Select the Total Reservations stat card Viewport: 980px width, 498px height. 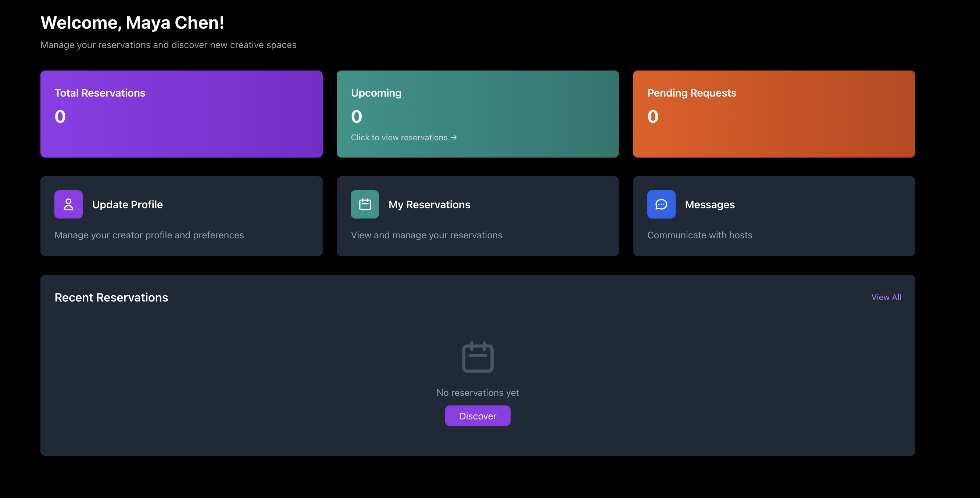point(182,113)
